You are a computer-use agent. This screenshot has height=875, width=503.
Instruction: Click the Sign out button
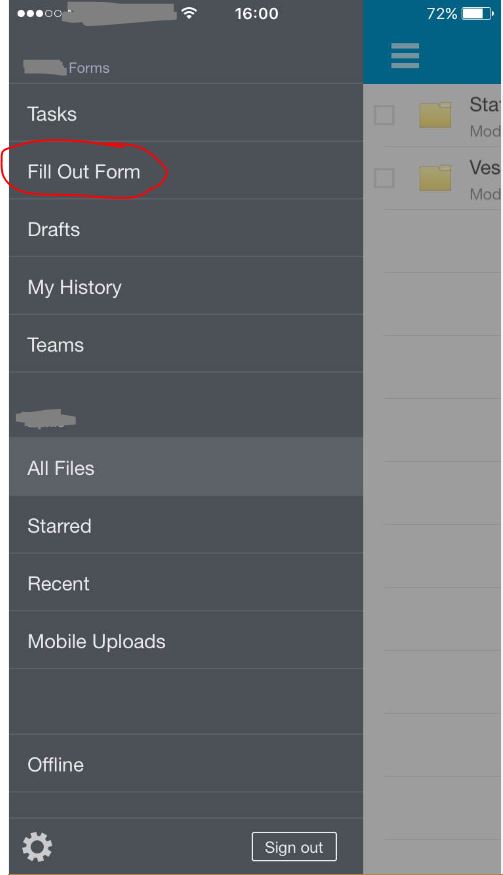(x=294, y=847)
